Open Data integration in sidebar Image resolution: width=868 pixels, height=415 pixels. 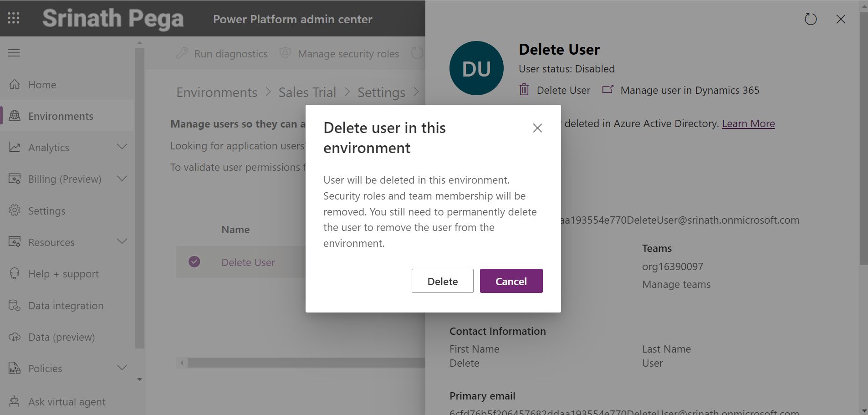tap(66, 306)
